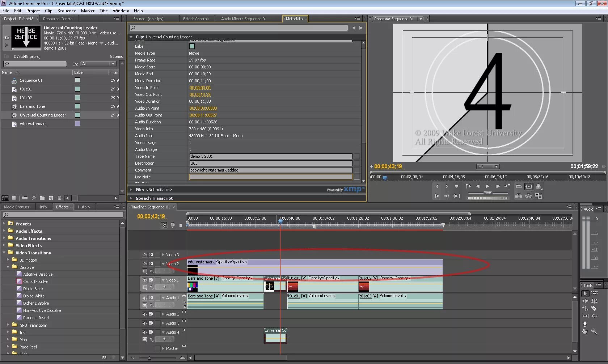Open the Marker menu
Screen dimensions: 608x364
point(88,11)
